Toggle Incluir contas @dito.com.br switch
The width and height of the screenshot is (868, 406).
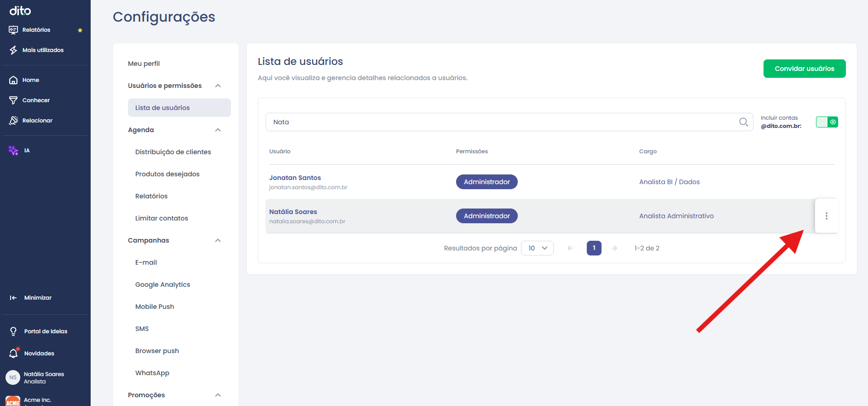click(827, 122)
